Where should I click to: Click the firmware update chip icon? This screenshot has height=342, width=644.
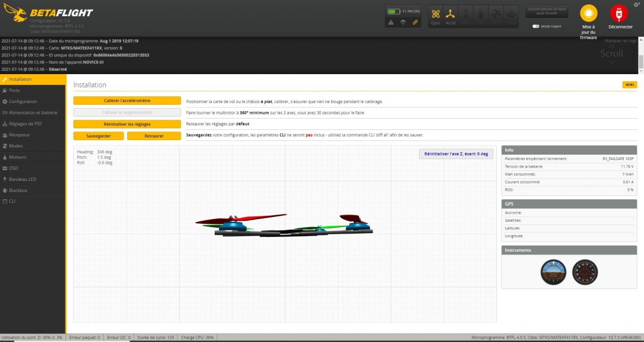(x=589, y=14)
